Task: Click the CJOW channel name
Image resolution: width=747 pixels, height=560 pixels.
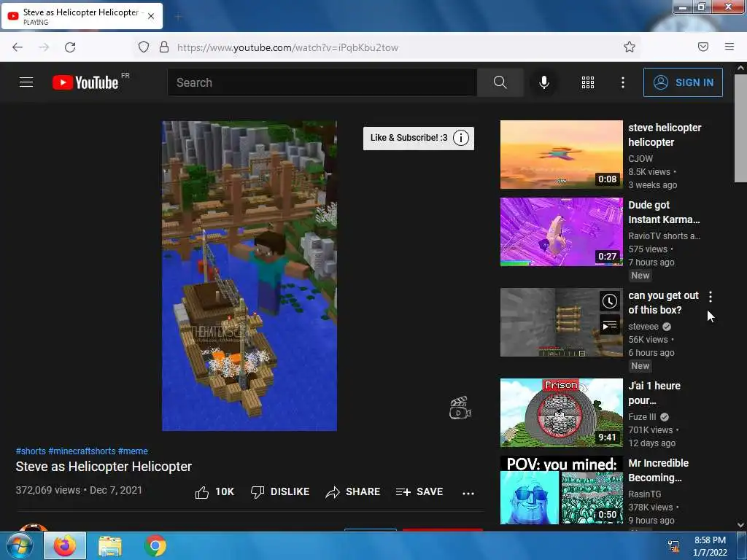Action: (x=640, y=158)
